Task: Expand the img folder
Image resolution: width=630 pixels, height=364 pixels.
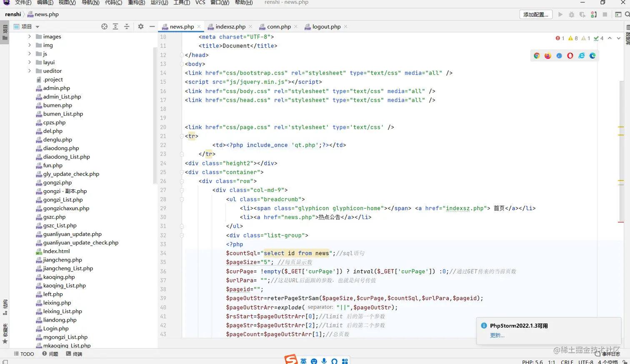Action: [x=29, y=45]
